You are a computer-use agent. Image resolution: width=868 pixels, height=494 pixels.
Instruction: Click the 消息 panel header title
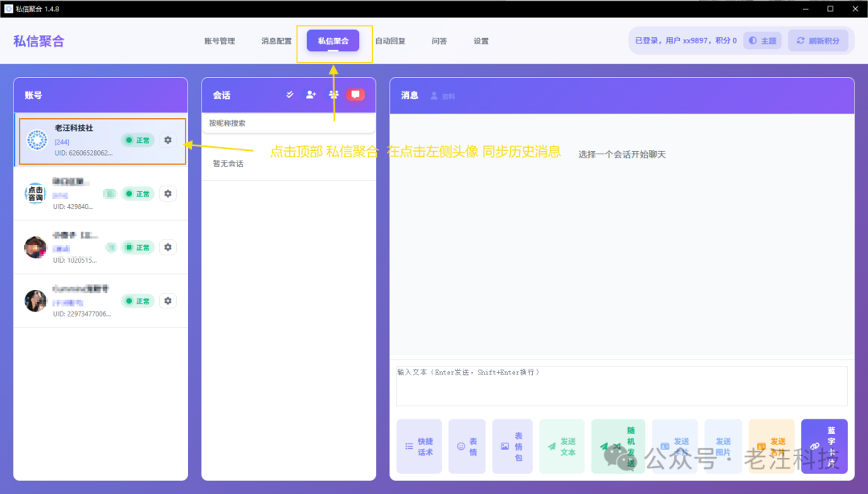click(x=410, y=95)
